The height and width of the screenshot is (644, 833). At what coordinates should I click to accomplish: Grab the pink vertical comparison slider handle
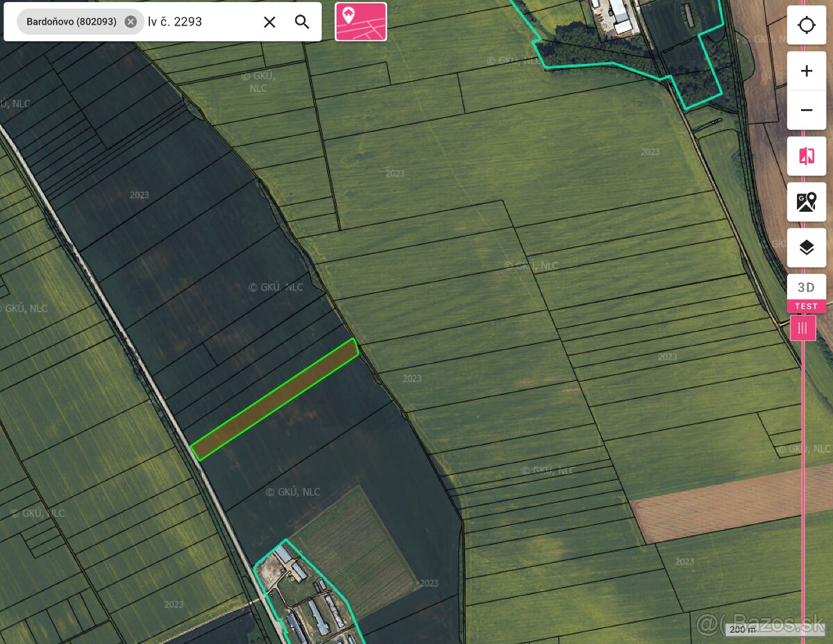(803, 328)
